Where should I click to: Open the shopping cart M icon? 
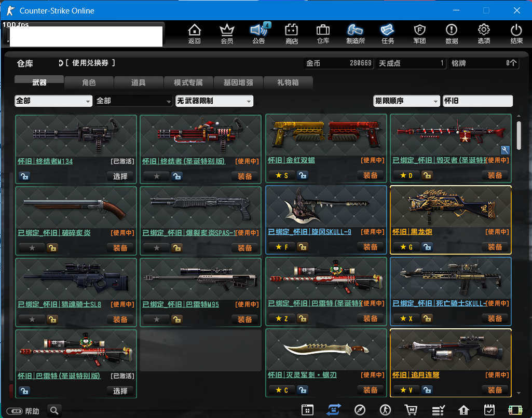pyautogui.click(x=411, y=410)
